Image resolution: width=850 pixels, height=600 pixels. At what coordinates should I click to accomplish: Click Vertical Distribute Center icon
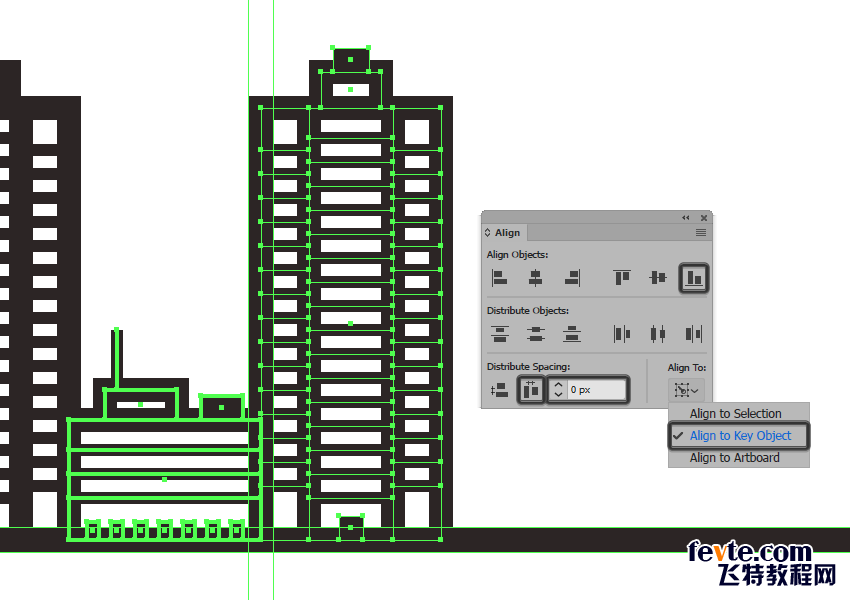coord(536,333)
